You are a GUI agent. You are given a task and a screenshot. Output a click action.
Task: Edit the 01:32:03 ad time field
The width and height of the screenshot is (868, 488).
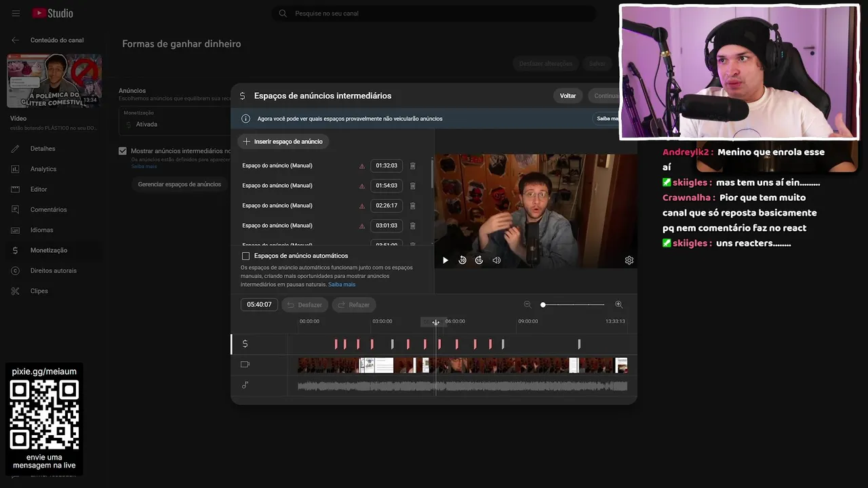[x=387, y=165]
